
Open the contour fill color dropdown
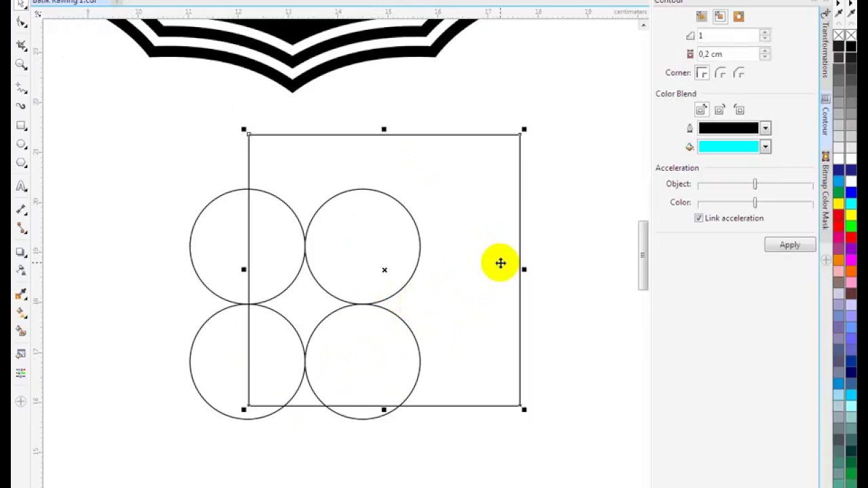tap(765, 146)
